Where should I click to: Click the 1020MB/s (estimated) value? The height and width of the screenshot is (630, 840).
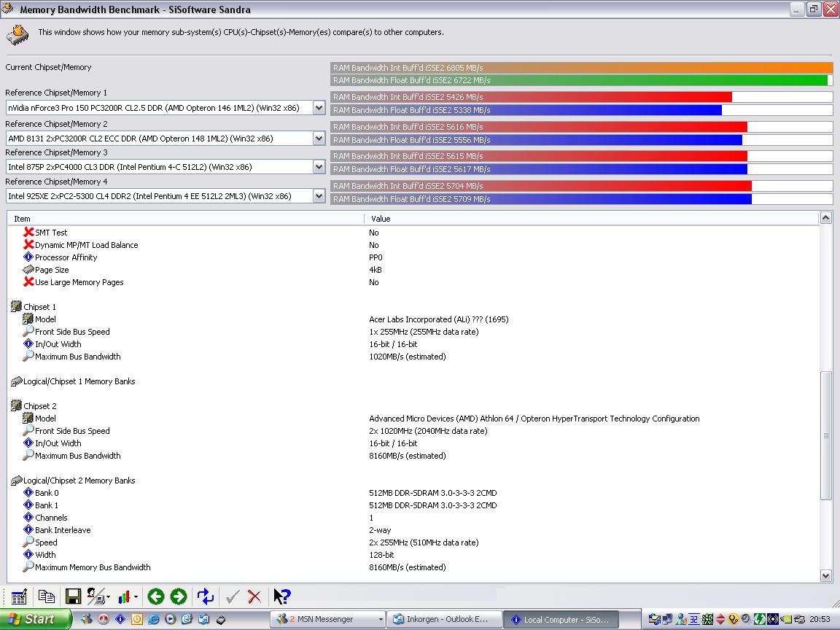tap(407, 357)
